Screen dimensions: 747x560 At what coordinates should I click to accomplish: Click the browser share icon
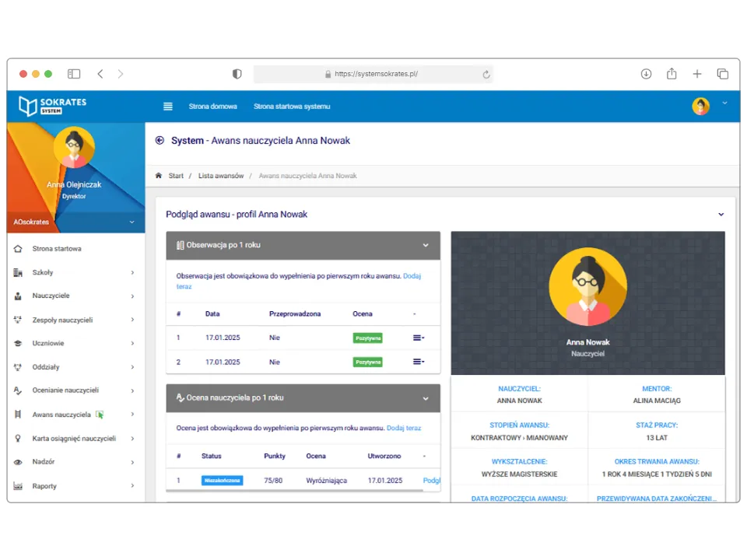pos(672,74)
